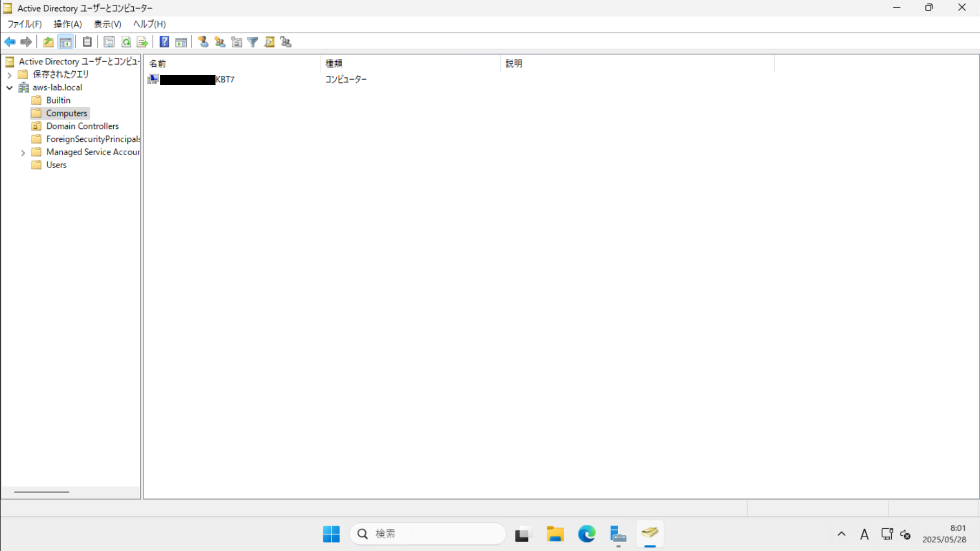Go up one level in the tree
The image size is (980, 551).
point(48,42)
